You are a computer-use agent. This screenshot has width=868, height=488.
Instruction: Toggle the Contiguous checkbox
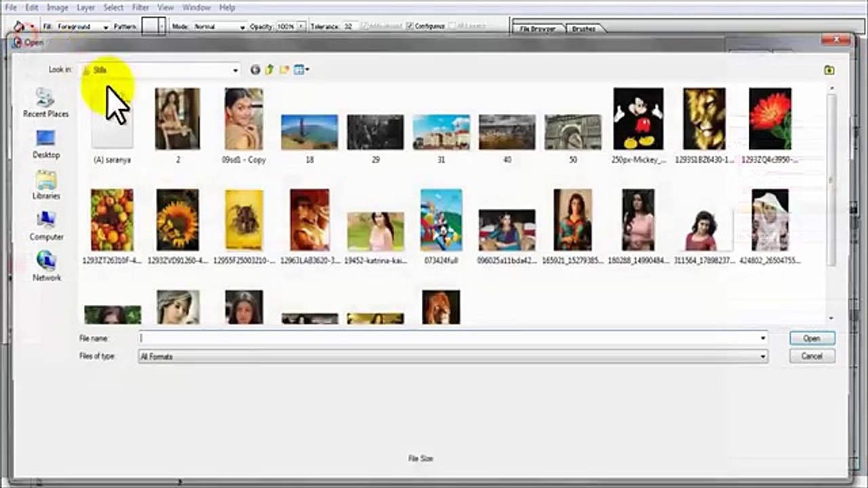[x=410, y=26]
